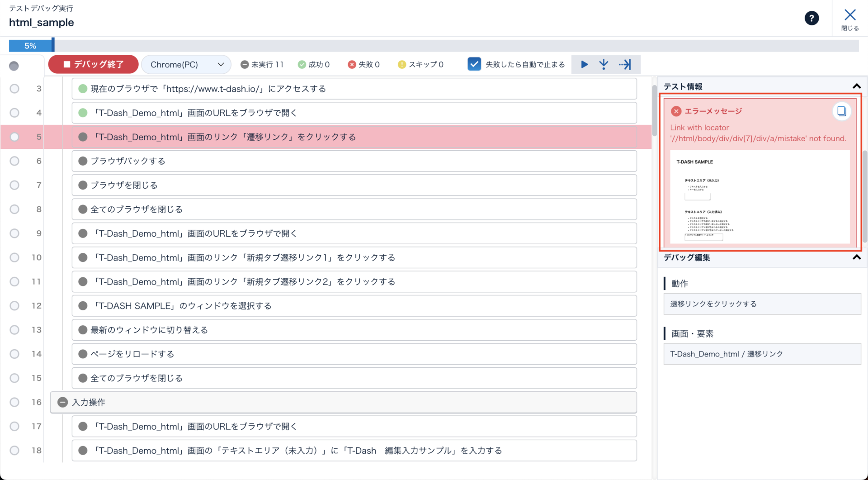Close the debug window with X
The width and height of the screenshot is (868, 480).
tap(849, 19)
